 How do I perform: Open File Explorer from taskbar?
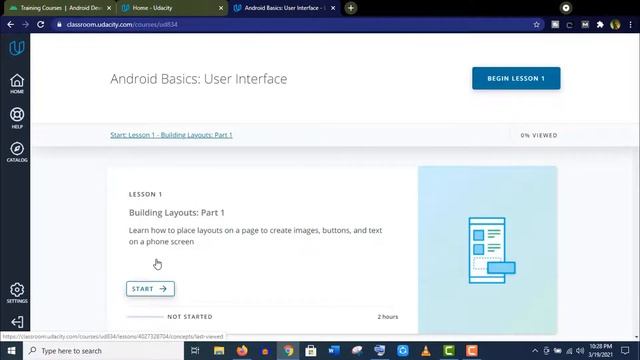(x=219, y=351)
